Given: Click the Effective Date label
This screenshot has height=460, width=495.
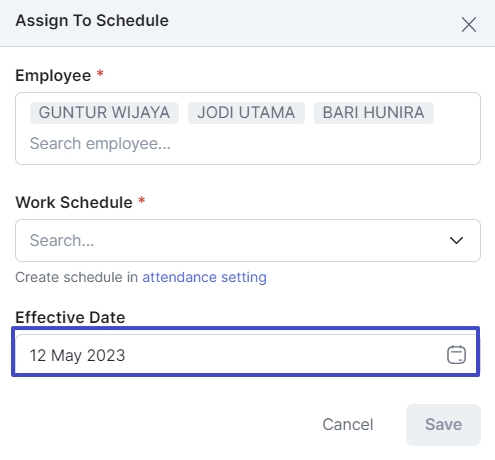Looking at the screenshot, I should pyautogui.click(x=70, y=317).
